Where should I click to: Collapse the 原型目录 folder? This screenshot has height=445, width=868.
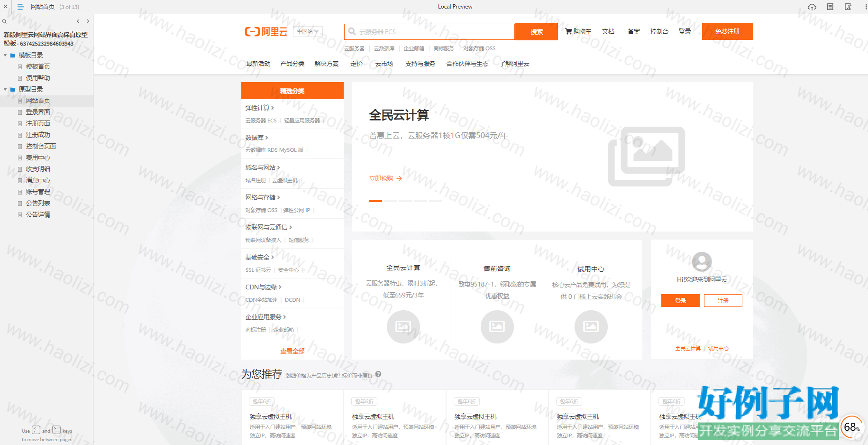pyautogui.click(x=5, y=90)
